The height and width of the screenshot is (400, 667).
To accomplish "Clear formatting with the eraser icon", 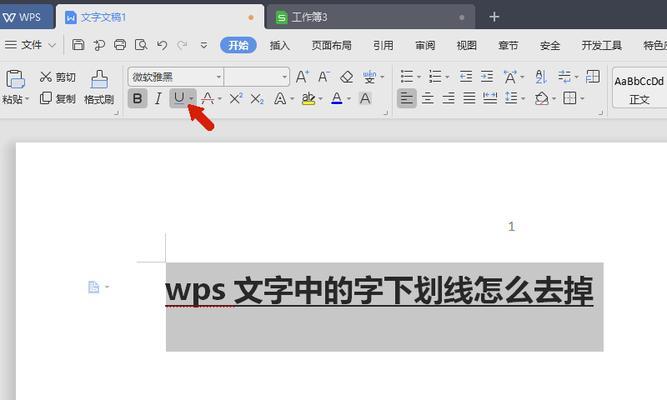I will pos(347,77).
